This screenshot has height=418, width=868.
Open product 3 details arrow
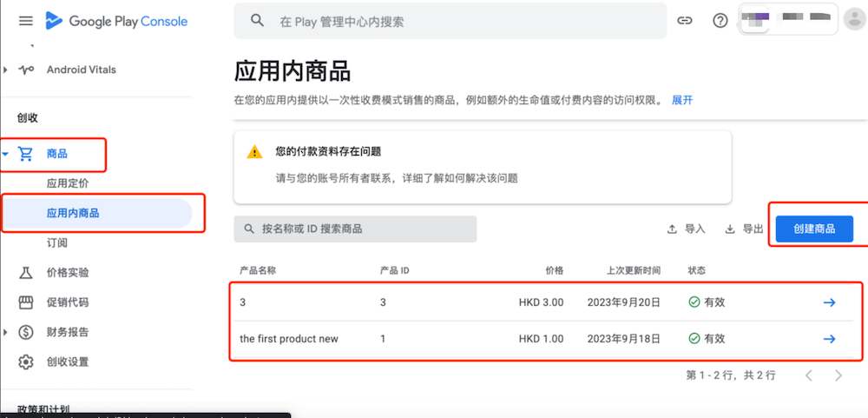(x=829, y=302)
